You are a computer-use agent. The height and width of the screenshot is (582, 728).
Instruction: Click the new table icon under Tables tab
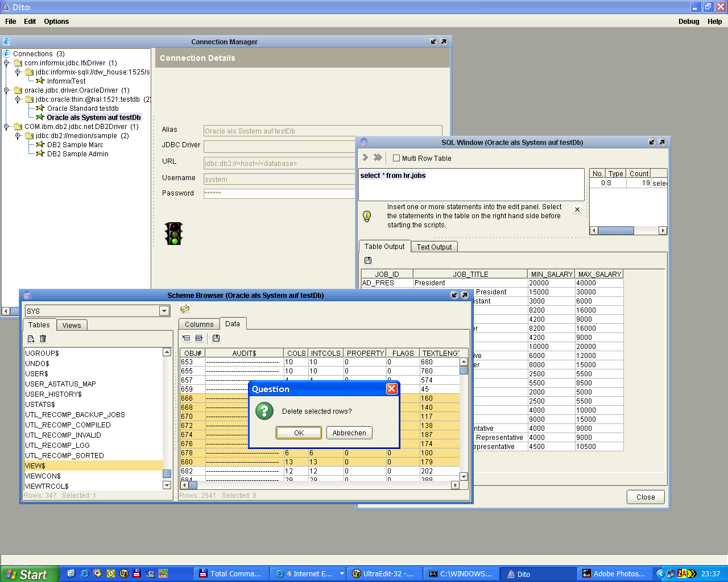pyautogui.click(x=31, y=339)
